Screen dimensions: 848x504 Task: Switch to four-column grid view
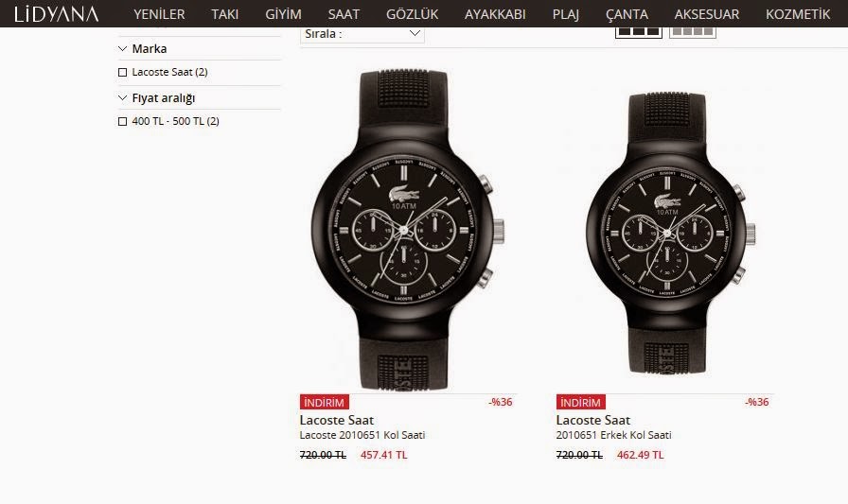click(693, 32)
